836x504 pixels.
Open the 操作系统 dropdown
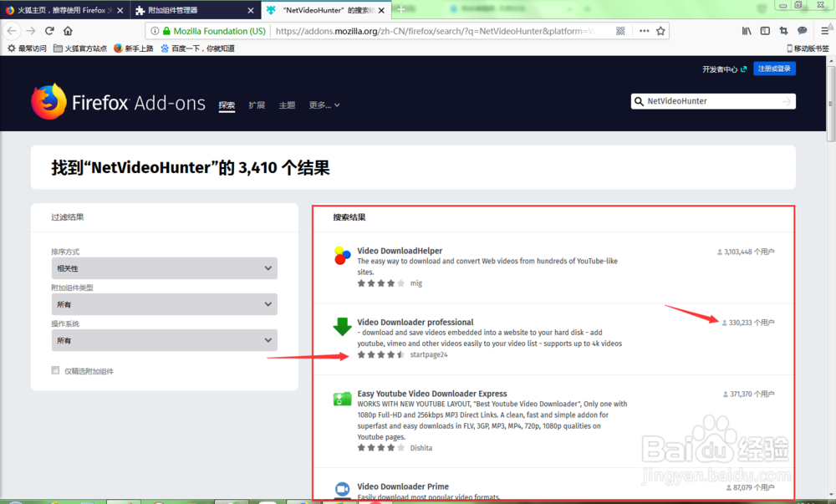164,340
